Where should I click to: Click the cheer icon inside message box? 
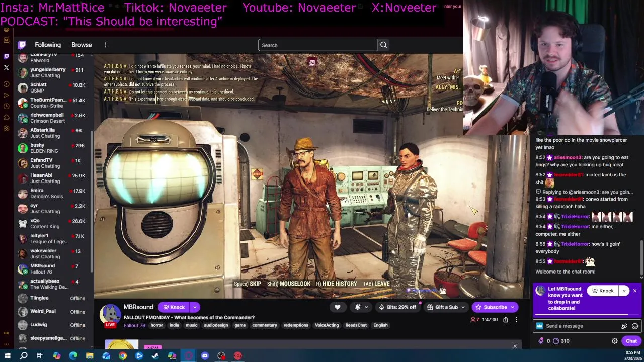(624, 326)
